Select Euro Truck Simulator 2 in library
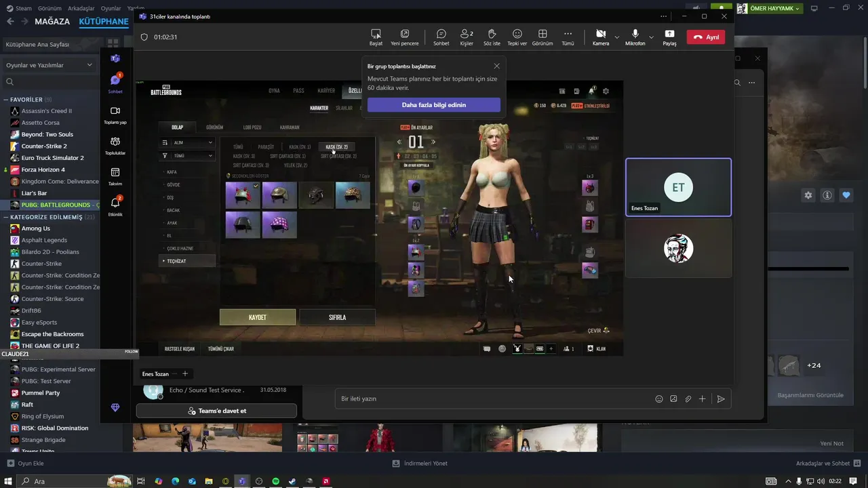 tap(52, 158)
